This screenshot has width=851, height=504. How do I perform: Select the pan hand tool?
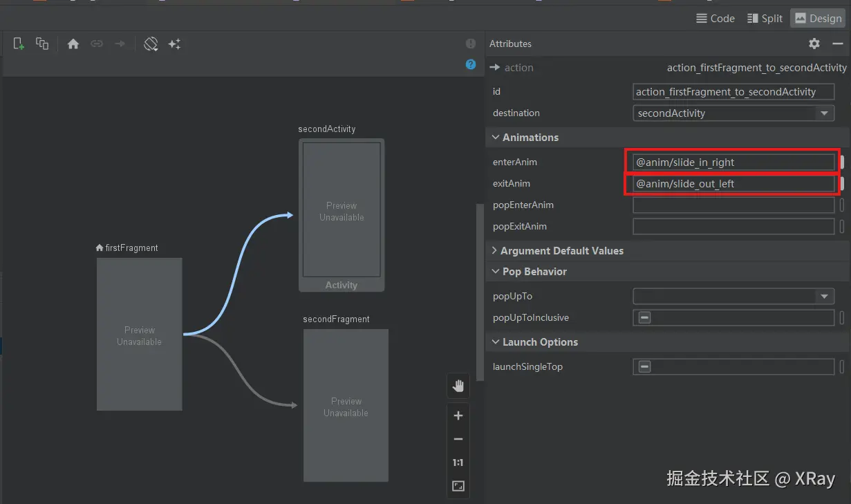458,386
